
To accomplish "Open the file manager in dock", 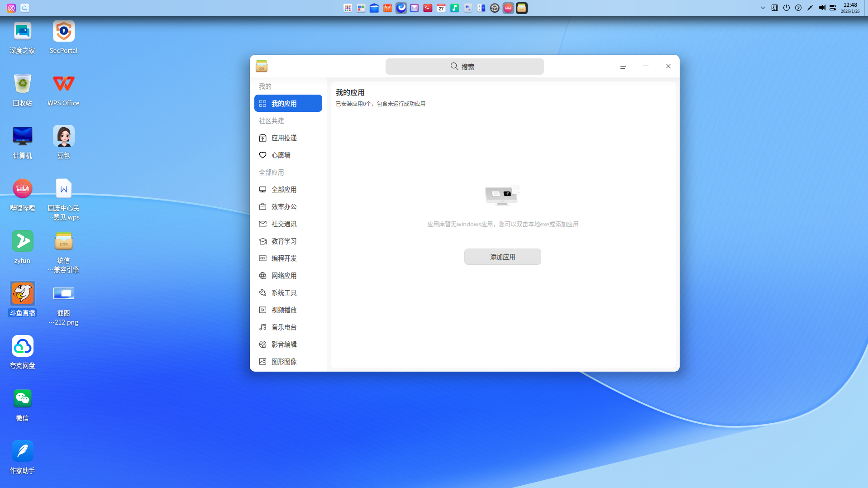I will [x=374, y=8].
